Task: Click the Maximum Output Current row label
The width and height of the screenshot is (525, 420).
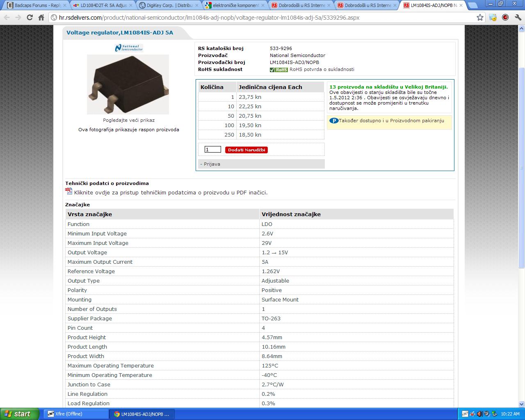Action: [100, 262]
